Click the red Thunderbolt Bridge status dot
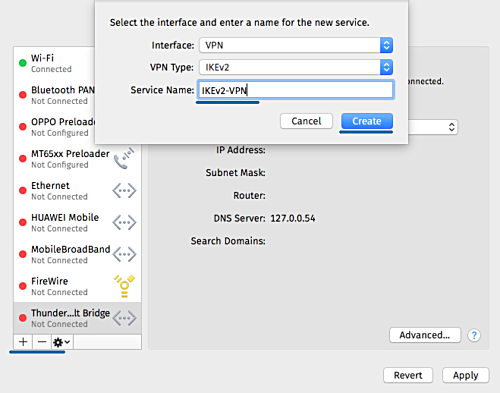Image resolution: width=500 pixels, height=393 pixels. tap(23, 318)
